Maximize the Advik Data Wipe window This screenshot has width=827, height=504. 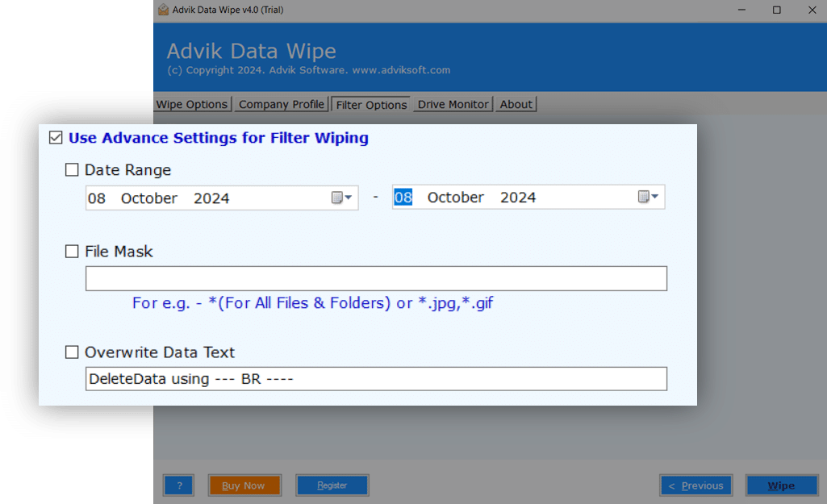pos(776,10)
